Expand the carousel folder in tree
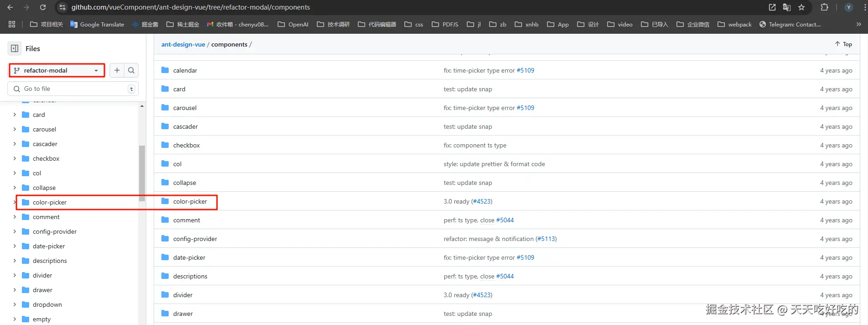The width and height of the screenshot is (868, 325). click(15, 129)
